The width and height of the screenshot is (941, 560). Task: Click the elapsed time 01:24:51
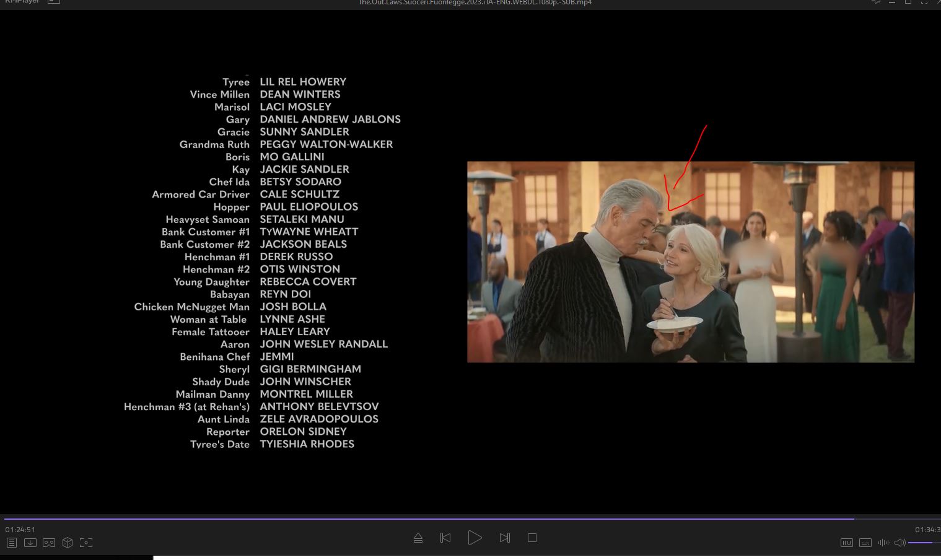20,530
